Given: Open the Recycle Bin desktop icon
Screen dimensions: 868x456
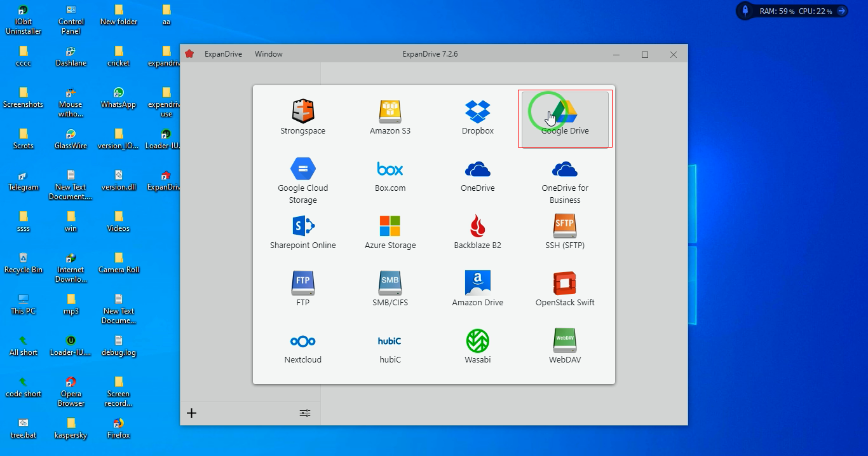Looking at the screenshot, I should pos(24,258).
